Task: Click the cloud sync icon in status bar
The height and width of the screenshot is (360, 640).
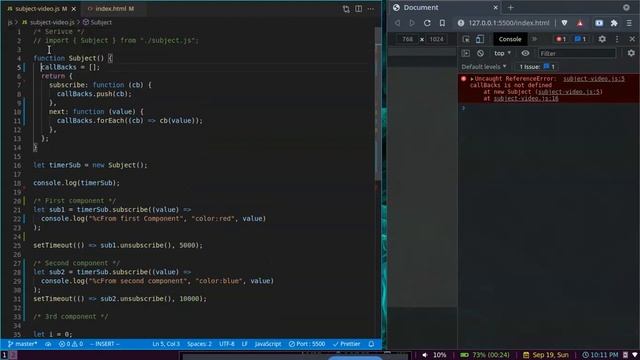Action: click(48, 344)
